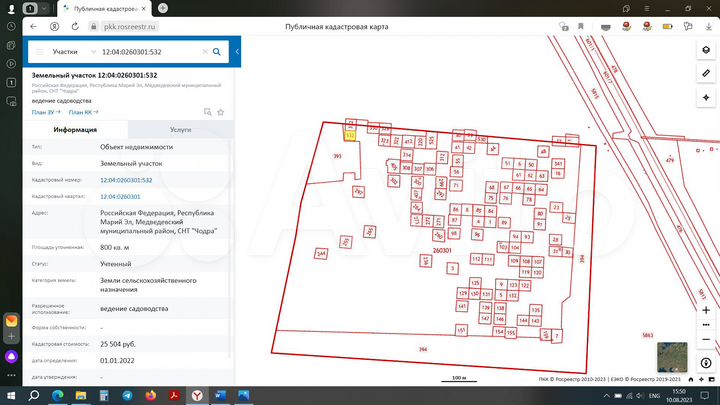This screenshot has height=405, width=720.
Task: Select the 800 кв. м area value
Action: coord(114,248)
